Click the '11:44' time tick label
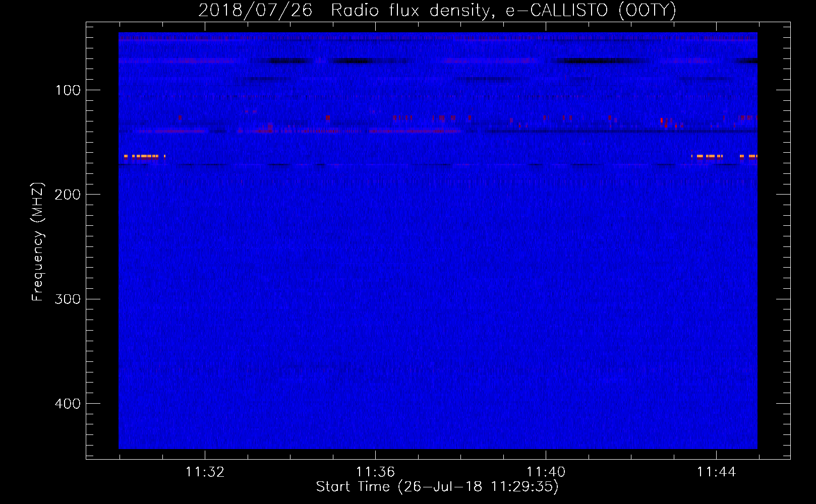 tap(716, 472)
